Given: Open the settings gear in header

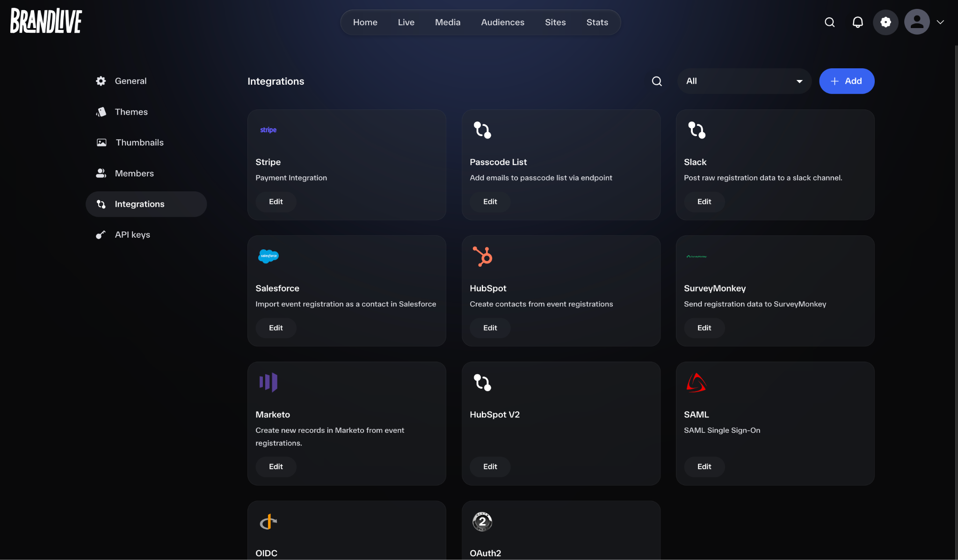Looking at the screenshot, I should pyautogui.click(x=885, y=22).
